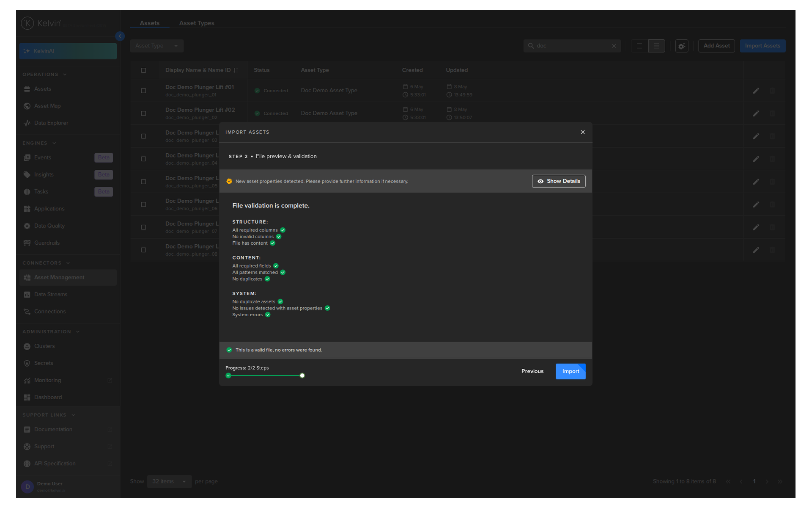Screen dimensions: 812x508
Task: Toggle the select-all assets checkbox
Action: point(143,70)
